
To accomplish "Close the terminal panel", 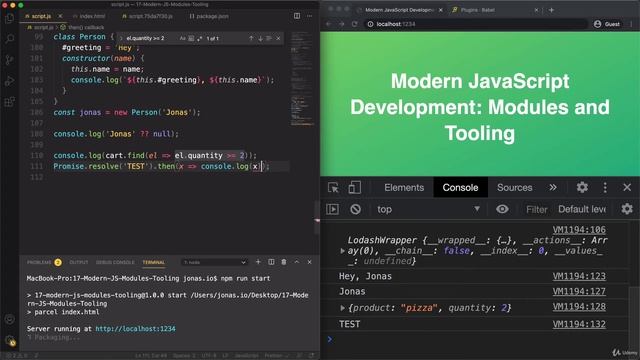I will [309, 262].
